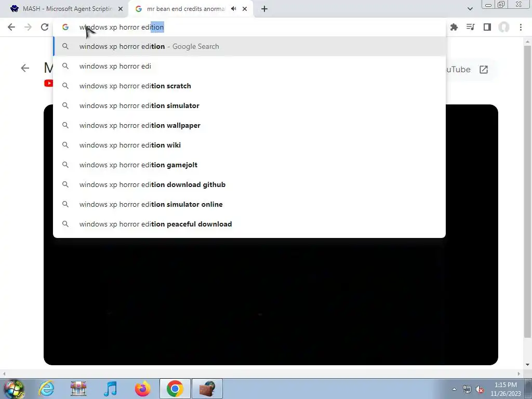Image resolution: width=532 pixels, height=399 pixels.
Task: Open the Chrome three-dot menu
Action: pos(521,27)
